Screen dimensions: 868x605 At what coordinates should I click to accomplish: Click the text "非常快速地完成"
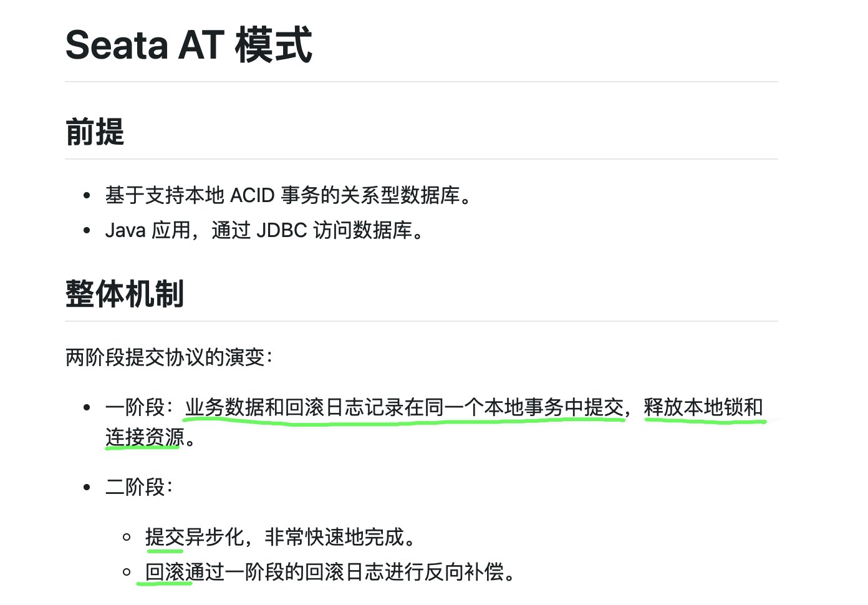(334, 537)
